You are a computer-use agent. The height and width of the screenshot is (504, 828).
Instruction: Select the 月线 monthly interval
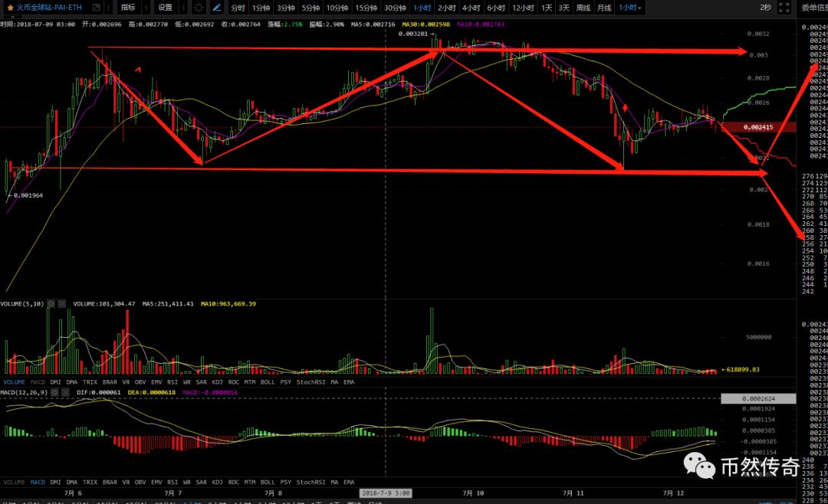click(x=604, y=8)
